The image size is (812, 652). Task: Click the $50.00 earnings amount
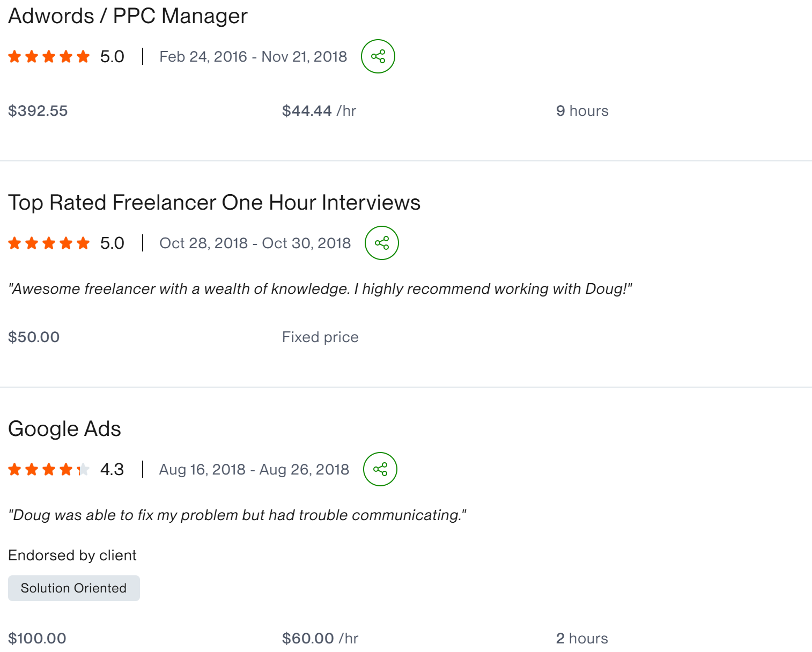[34, 337]
